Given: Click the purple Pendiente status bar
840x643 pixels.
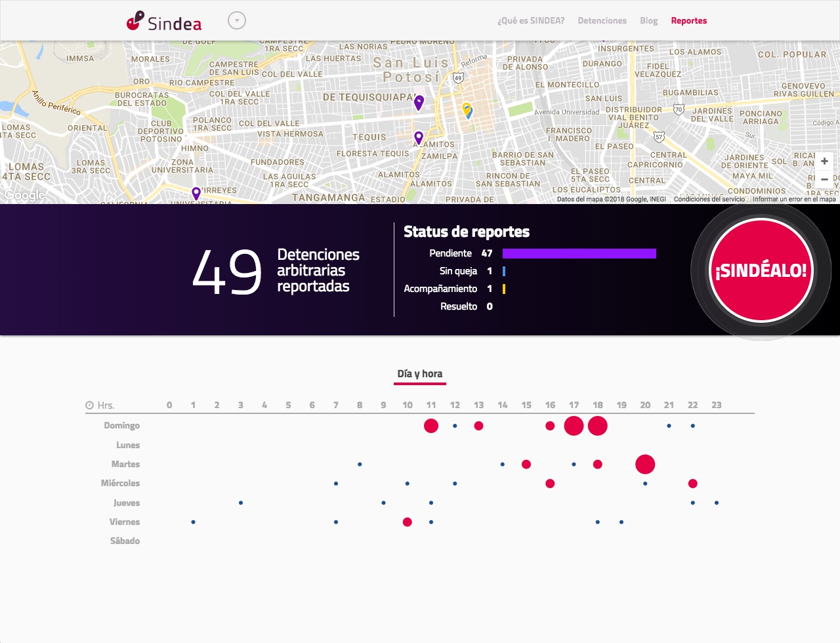Looking at the screenshot, I should coord(579,254).
